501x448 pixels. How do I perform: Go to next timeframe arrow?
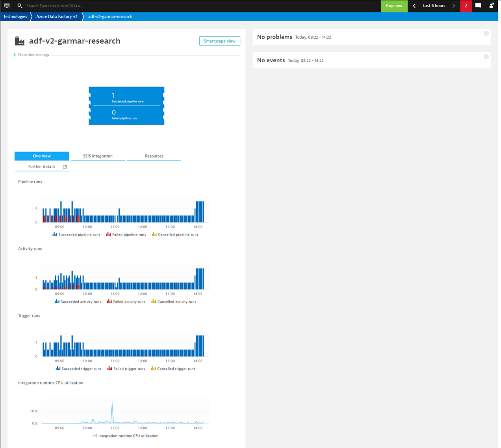tap(454, 6)
